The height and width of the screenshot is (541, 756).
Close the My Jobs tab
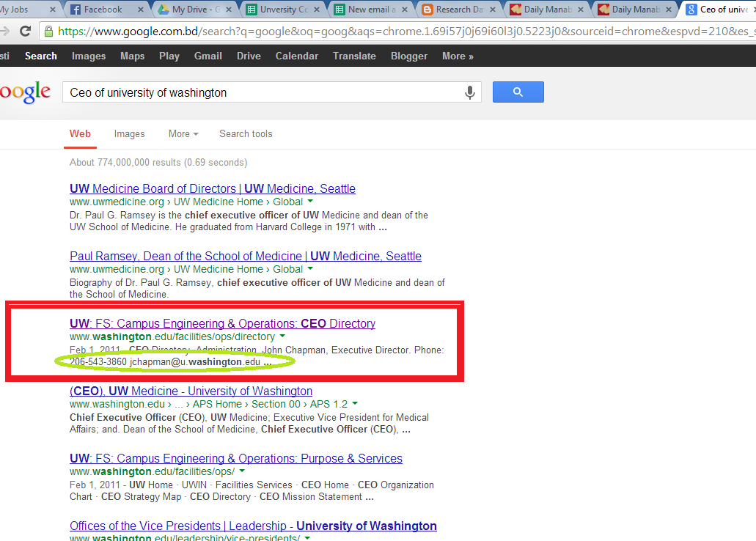coord(53,9)
